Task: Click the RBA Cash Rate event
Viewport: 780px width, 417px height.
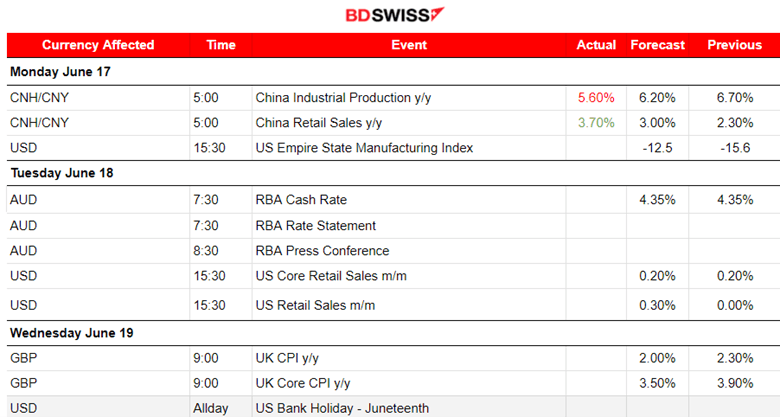Action: [x=301, y=199]
